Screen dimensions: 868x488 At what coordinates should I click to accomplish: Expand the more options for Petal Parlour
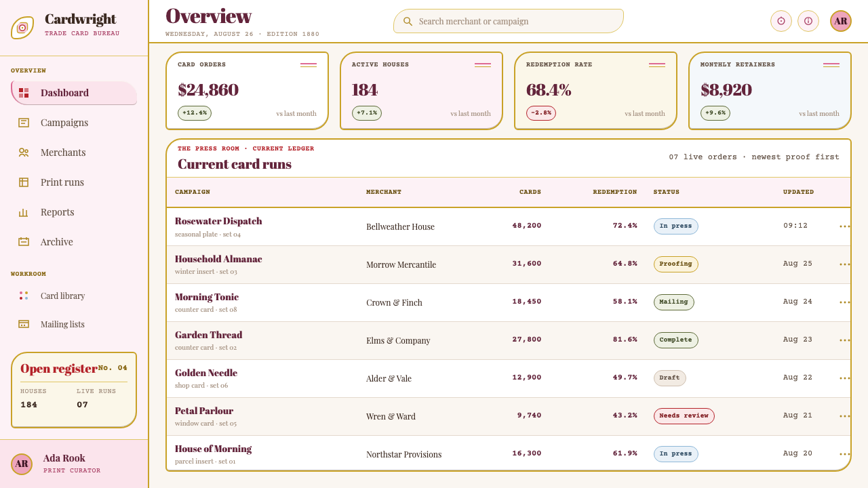tap(844, 416)
